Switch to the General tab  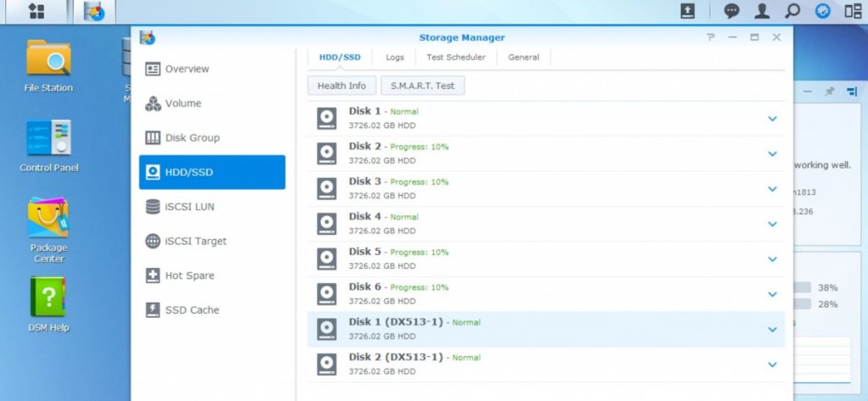pos(524,57)
